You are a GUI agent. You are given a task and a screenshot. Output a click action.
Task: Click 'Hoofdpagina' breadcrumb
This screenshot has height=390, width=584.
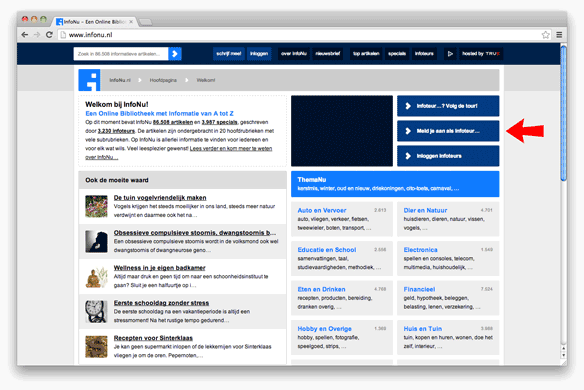[x=163, y=80]
